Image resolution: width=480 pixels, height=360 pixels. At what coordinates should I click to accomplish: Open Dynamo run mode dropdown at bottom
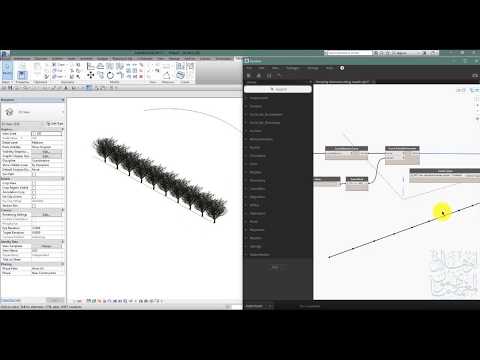(x=259, y=306)
